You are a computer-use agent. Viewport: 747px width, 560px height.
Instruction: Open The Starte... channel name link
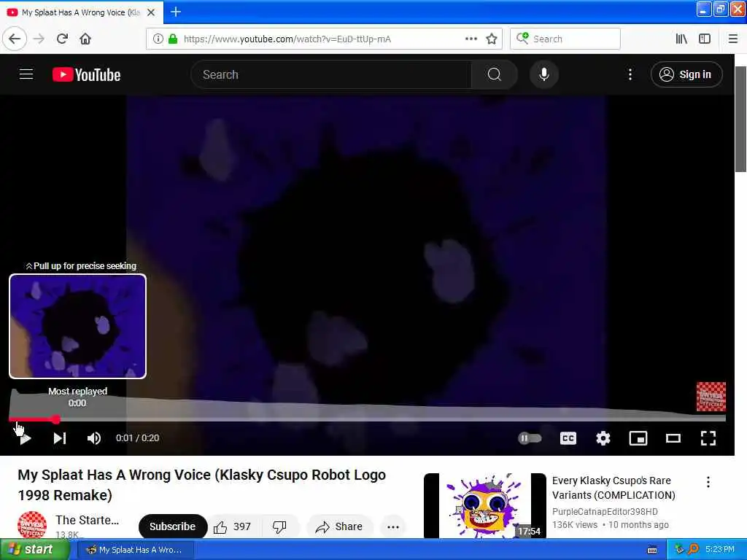tap(87, 520)
